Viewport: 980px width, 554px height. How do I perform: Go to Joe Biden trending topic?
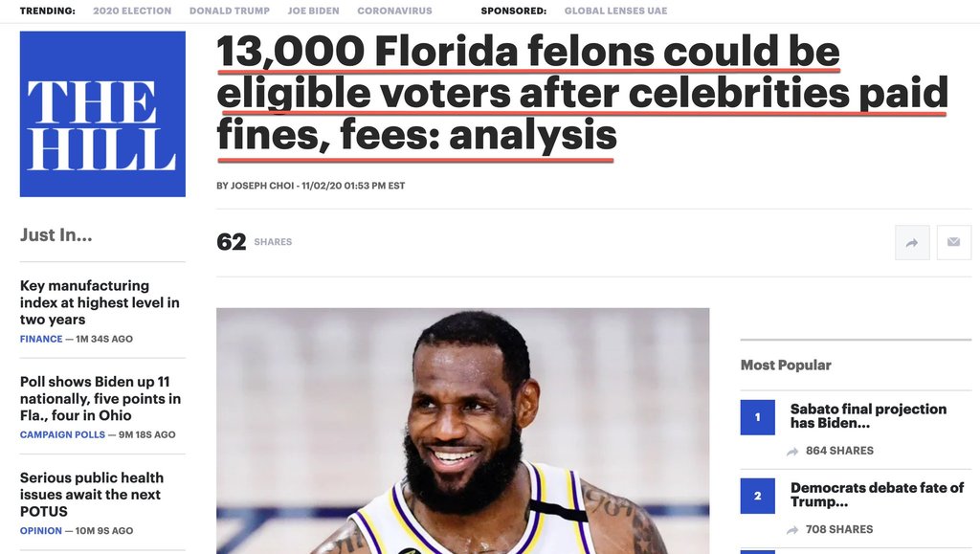(313, 11)
